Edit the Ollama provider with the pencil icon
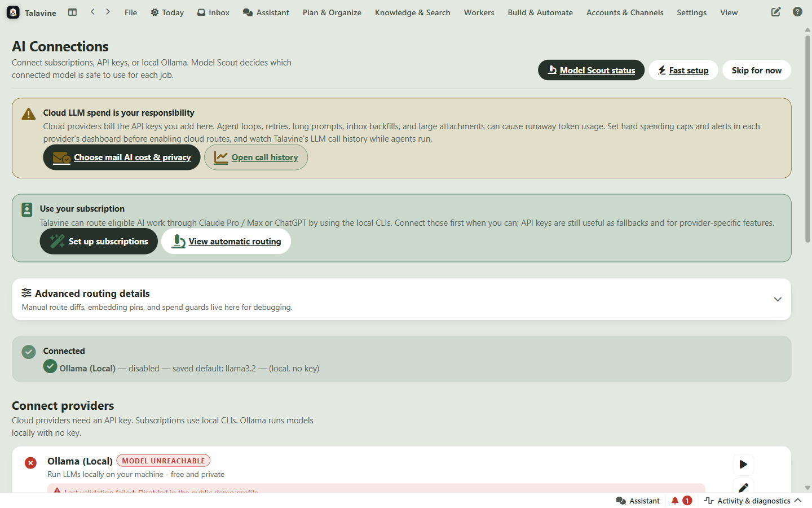Image resolution: width=812 pixels, height=508 pixels. pos(743,487)
